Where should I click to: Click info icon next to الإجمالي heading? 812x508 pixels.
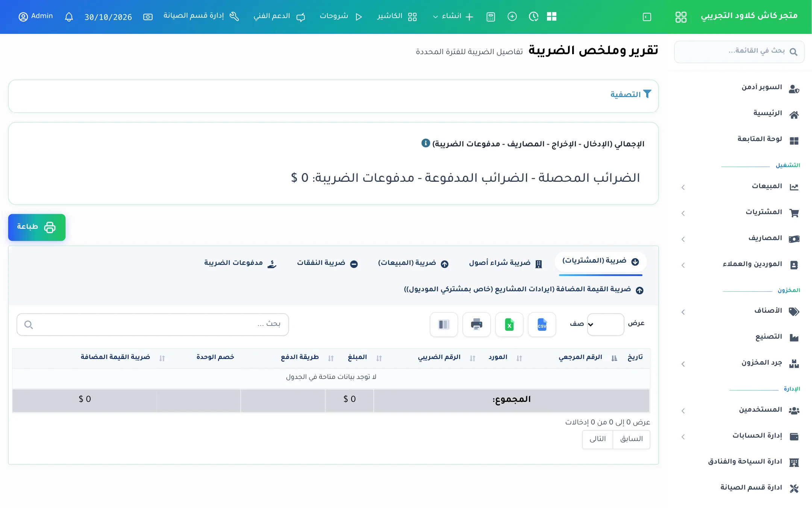click(426, 143)
